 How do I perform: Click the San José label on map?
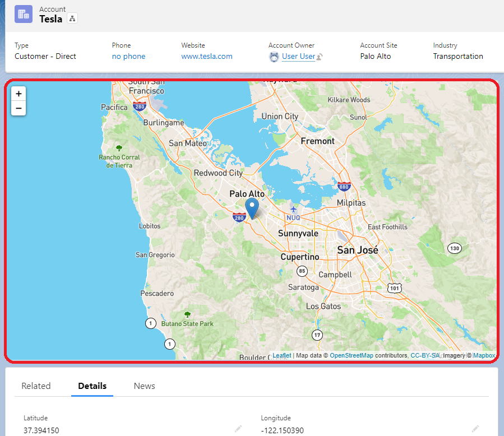coord(358,249)
